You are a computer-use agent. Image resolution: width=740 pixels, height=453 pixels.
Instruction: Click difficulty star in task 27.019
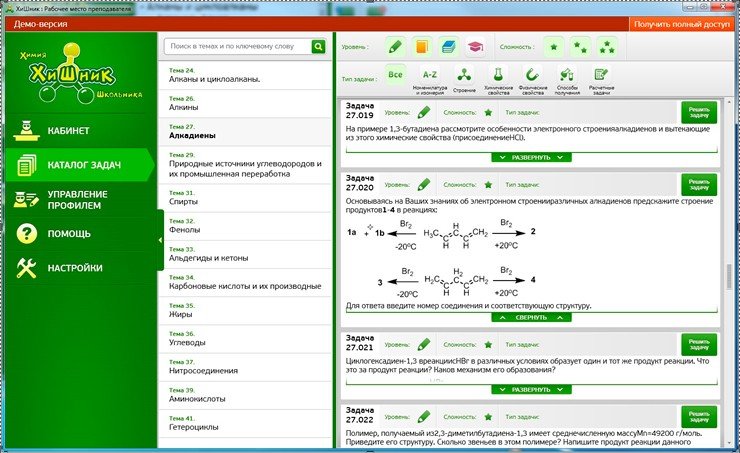[488, 112]
